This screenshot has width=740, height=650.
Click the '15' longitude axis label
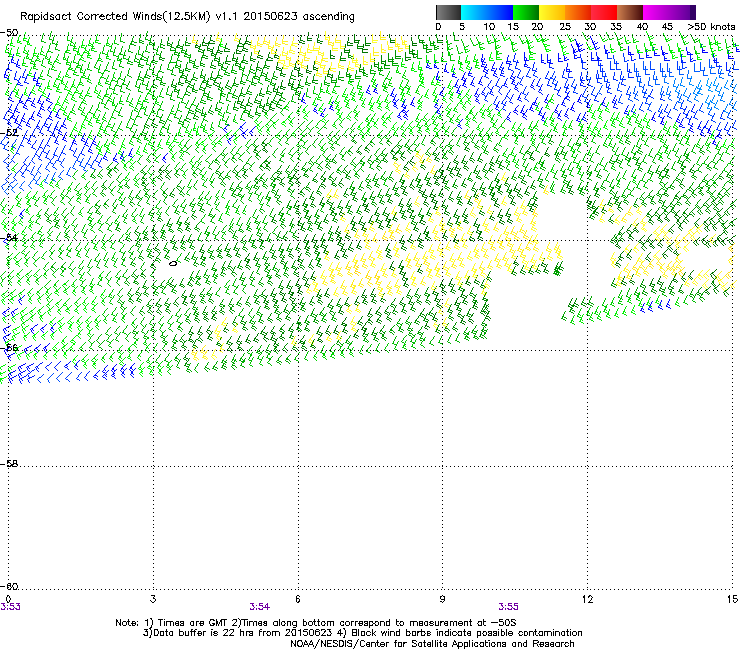pos(732,599)
